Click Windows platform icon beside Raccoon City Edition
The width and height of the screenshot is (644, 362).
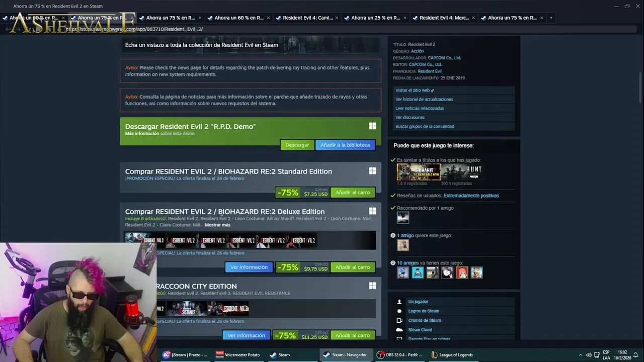(372, 286)
